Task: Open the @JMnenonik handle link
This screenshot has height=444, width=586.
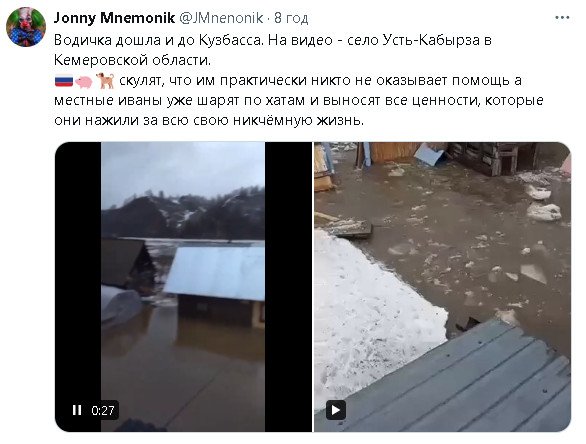Action: pyautogui.click(x=221, y=18)
